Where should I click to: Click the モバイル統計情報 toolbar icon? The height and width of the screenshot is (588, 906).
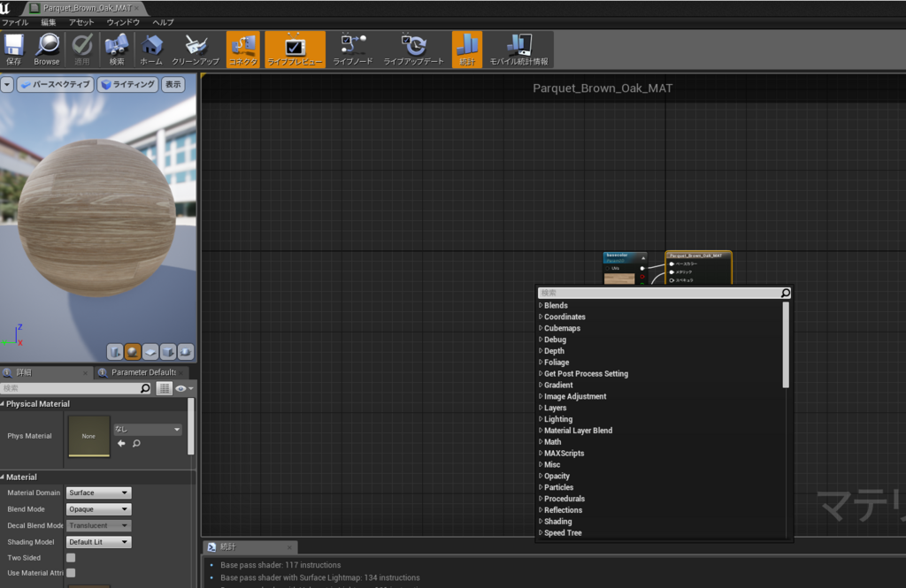tap(518, 50)
